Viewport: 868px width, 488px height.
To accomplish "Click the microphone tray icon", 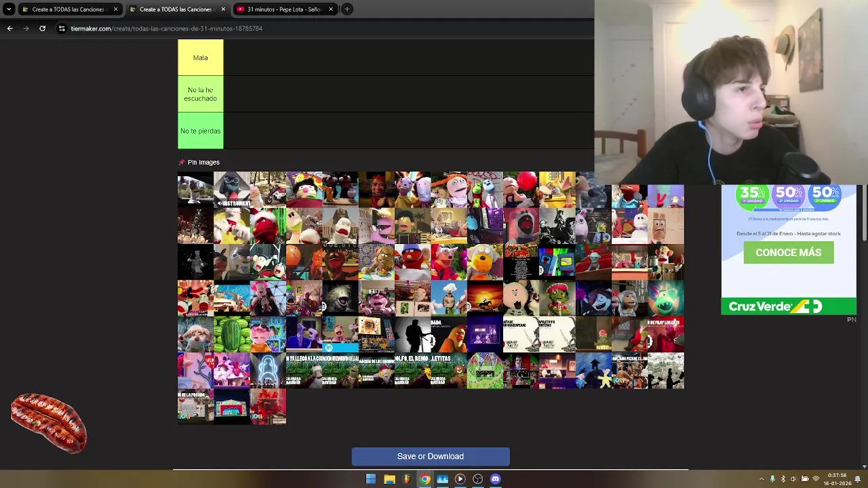I will pyautogui.click(x=772, y=479).
